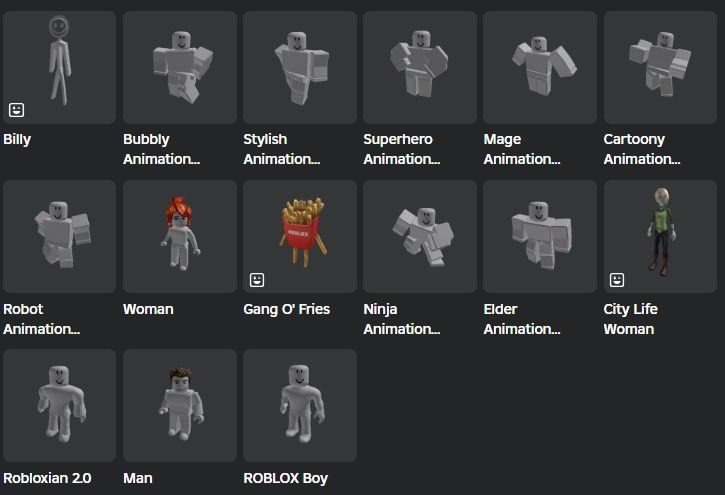Screen dimensions: 725x495
Task: Select the Superhero Animation pack thumbnail
Action: coord(420,67)
